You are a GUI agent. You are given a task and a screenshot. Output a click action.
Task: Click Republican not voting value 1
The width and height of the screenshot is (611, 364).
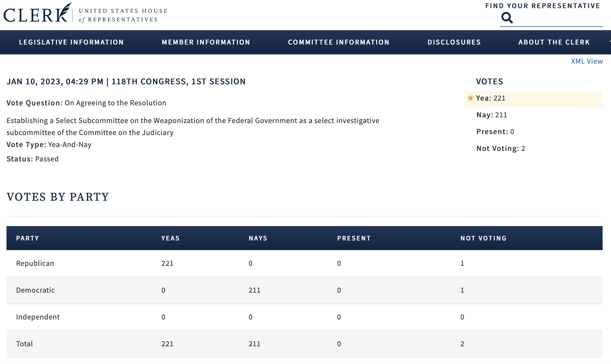tap(462, 263)
